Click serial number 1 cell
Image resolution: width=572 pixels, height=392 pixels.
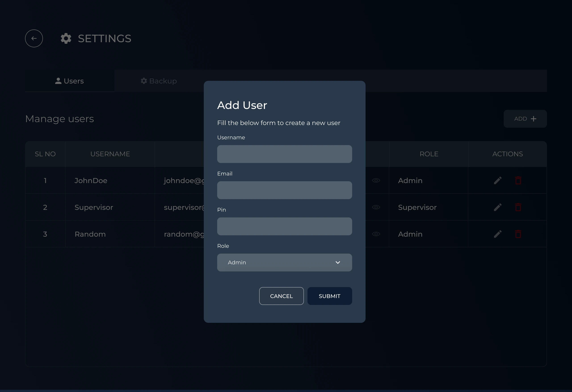click(x=45, y=180)
